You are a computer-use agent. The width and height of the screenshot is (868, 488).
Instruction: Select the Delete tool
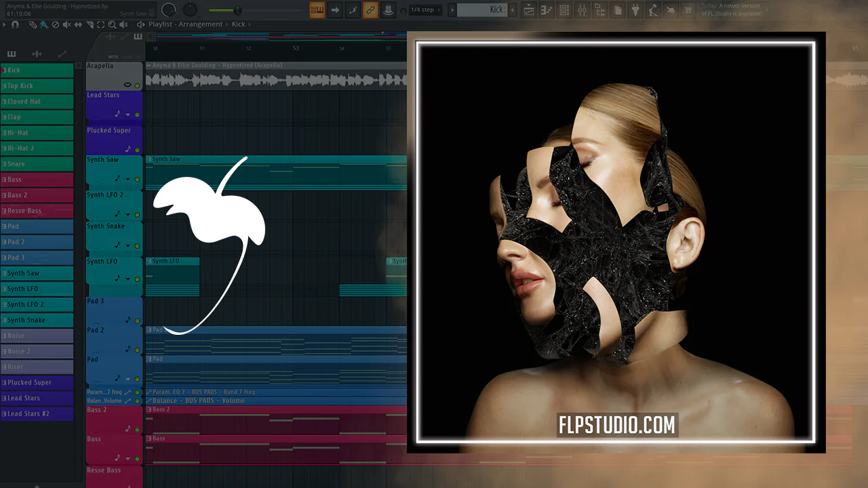[56, 24]
